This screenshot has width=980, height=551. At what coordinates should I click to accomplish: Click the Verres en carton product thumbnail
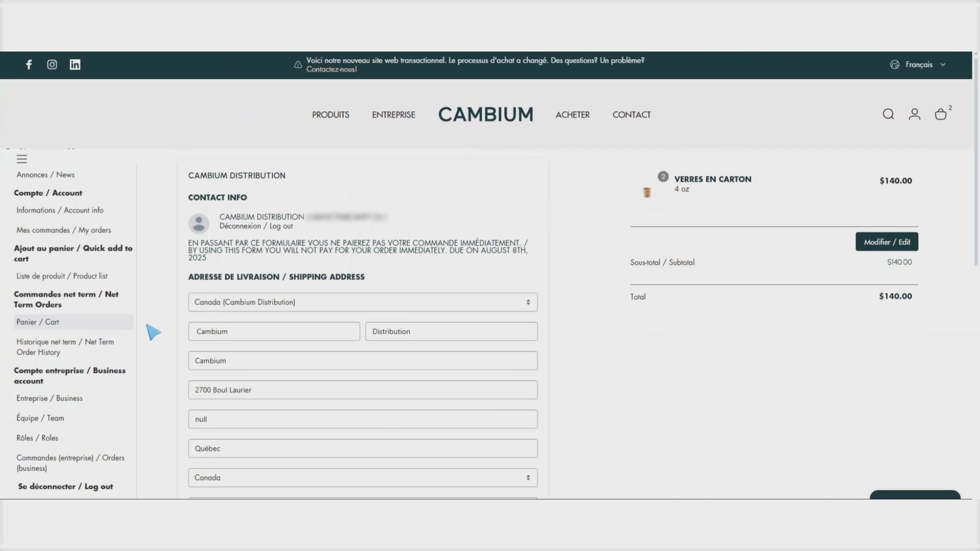pyautogui.click(x=647, y=192)
